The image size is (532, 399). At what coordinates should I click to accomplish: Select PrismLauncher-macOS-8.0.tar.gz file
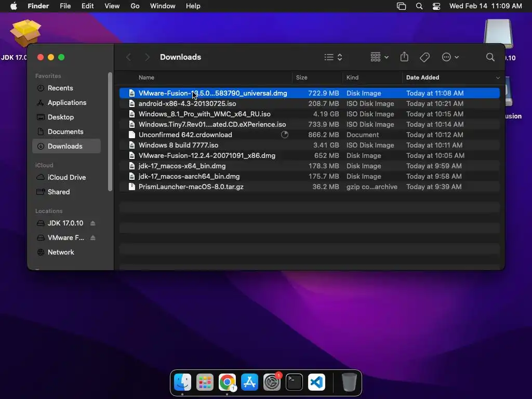(x=310, y=187)
